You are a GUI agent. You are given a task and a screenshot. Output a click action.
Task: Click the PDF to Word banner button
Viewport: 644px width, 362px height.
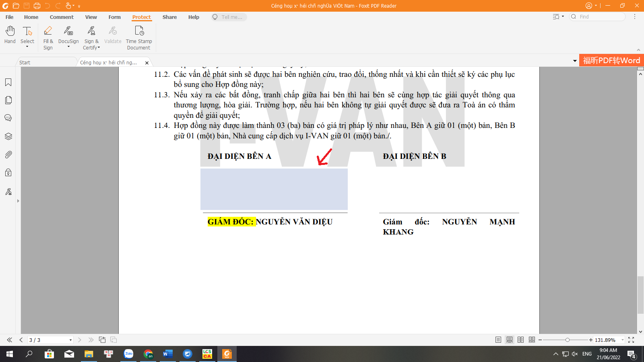pyautogui.click(x=611, y=60)
